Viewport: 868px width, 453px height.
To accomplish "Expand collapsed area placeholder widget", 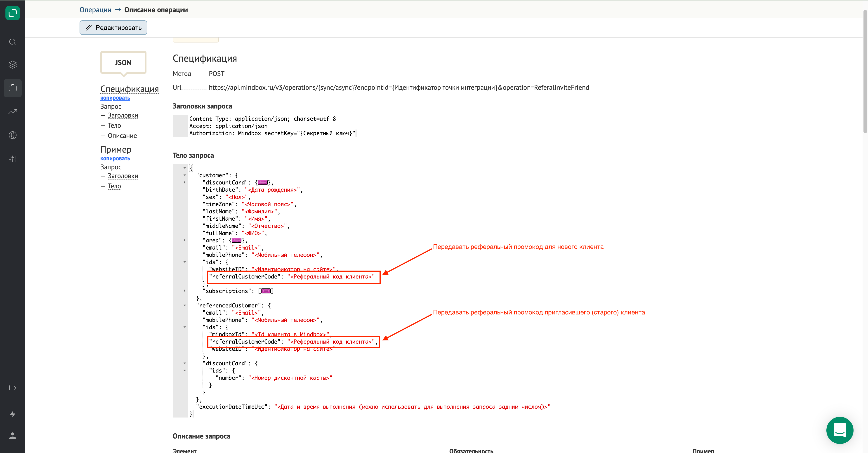I will 236,240.
